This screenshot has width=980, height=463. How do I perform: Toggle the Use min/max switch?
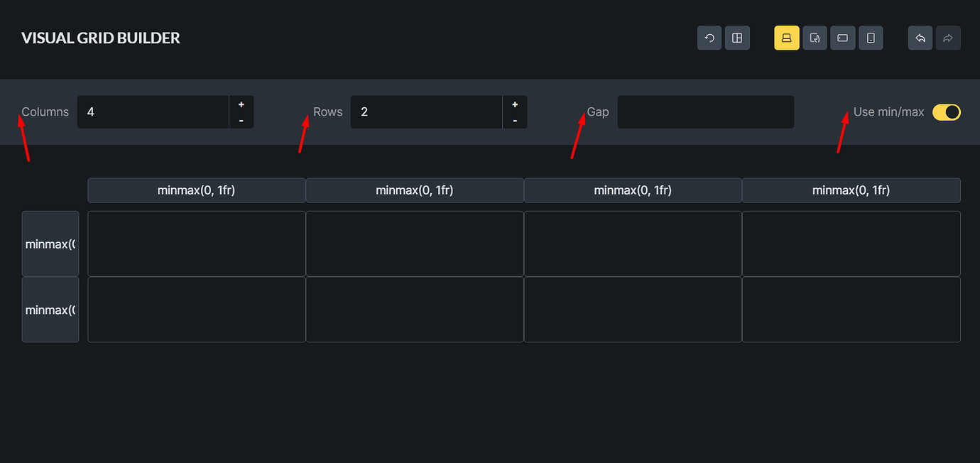pyautogui.click(x=947, y=111)
